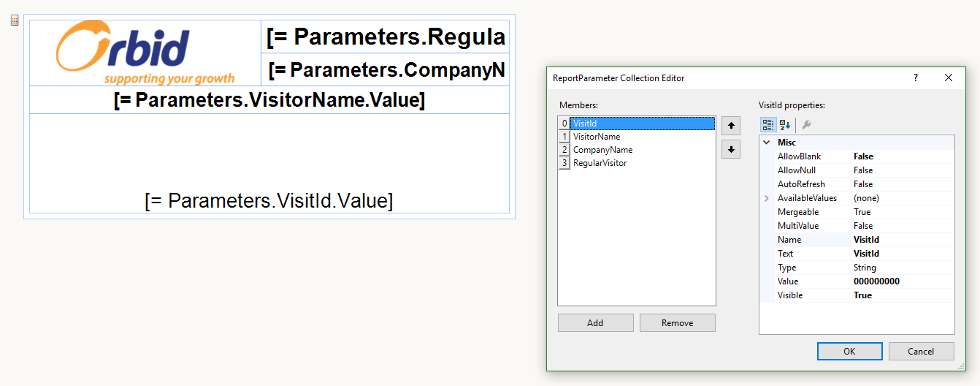Image resolution: width=980 pixels, height=386 pixels.
Task: Choose RegularVisitor from Members list
Action: point(600,163)
